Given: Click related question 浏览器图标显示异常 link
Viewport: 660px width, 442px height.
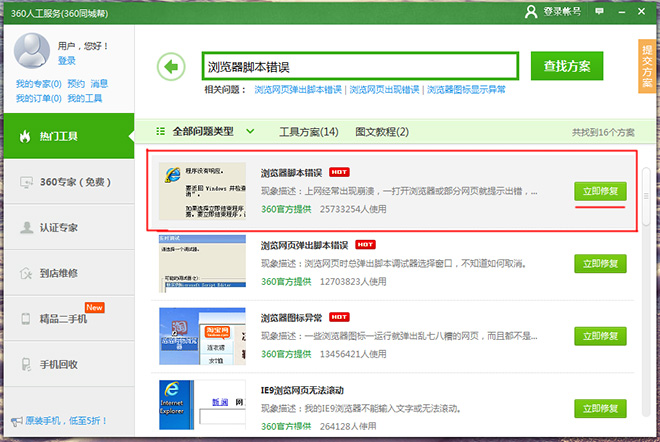Looking at the screenshot, I should click(x=466, y=90).
